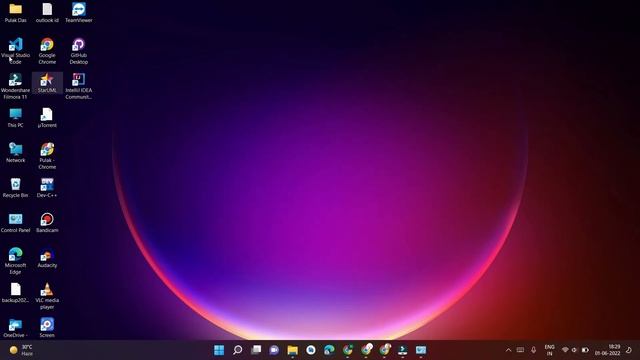Viewport: 640px width, 360px height.
Task: Open the Teams Chat taskbar icon
Action: (x=274, y=350)
